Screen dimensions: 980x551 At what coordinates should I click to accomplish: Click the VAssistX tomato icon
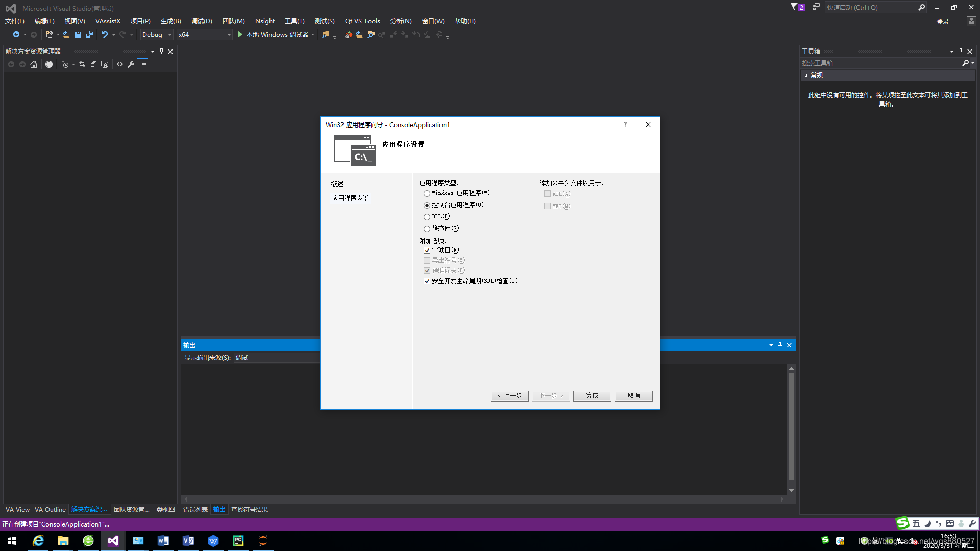349,35
